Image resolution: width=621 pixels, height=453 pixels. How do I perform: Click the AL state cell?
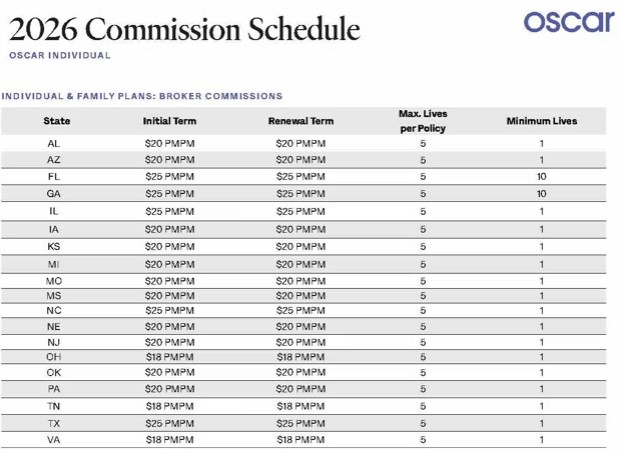pos(54,144)
